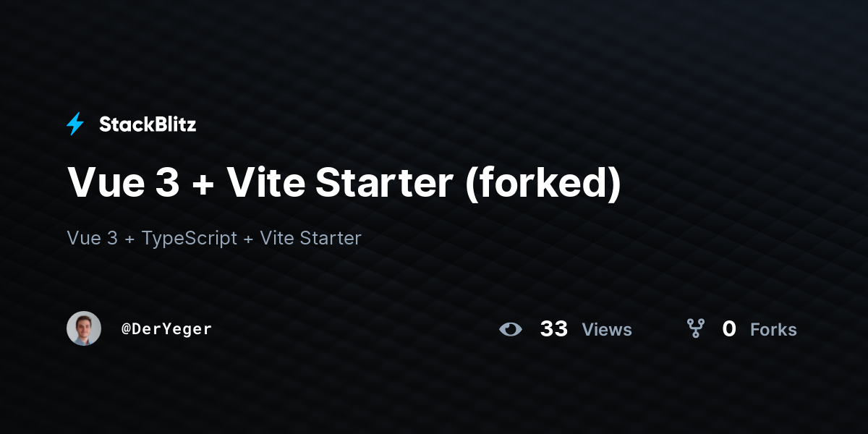Open the Vue 3 + Vite Starter title
Viewport: 868px width, 434px height.
344,182
